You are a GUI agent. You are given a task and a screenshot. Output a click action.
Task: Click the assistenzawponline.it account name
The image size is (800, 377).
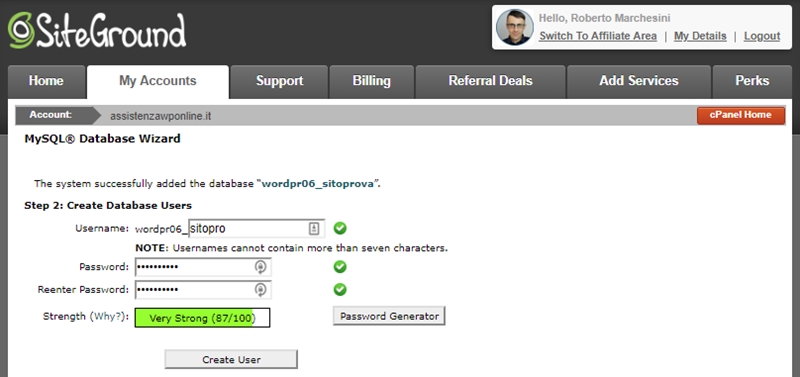(161, 116)
